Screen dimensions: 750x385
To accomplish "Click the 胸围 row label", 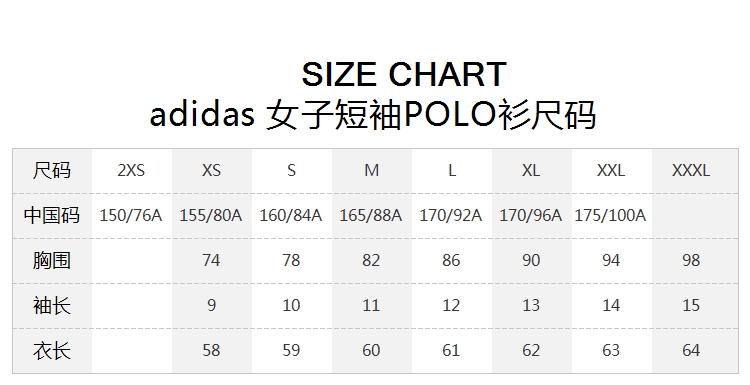I will point(52,260).
